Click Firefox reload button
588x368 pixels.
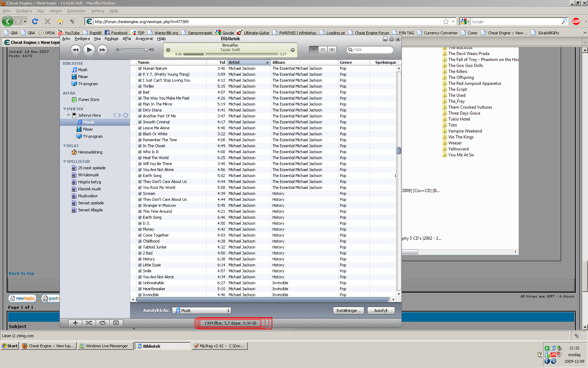(35, 21)
